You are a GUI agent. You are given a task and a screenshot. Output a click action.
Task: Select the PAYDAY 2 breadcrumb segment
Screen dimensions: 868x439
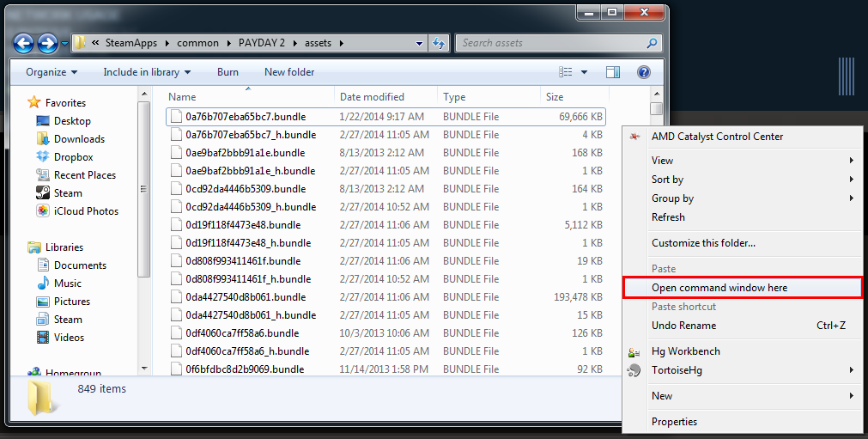262,43
